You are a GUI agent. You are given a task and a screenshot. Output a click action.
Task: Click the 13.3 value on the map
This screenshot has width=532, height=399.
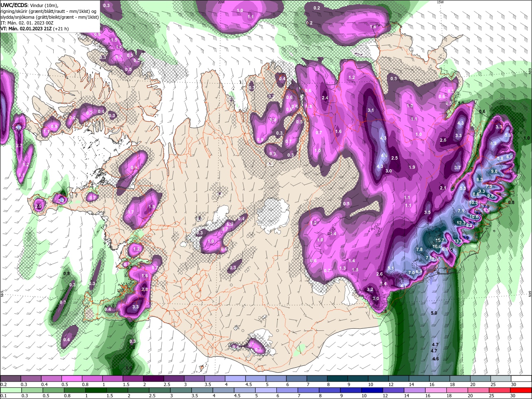(x=458, y=241)
